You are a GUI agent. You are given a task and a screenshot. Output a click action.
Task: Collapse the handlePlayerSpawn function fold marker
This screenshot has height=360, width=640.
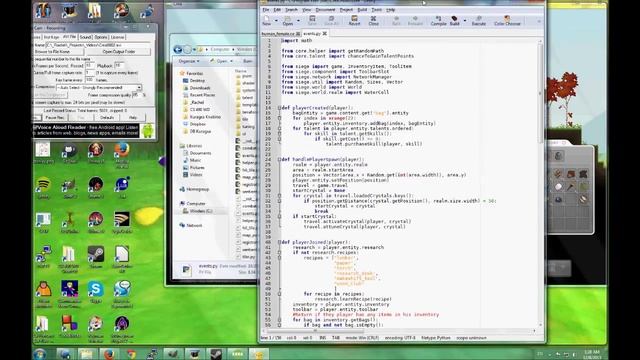[279, 159]
